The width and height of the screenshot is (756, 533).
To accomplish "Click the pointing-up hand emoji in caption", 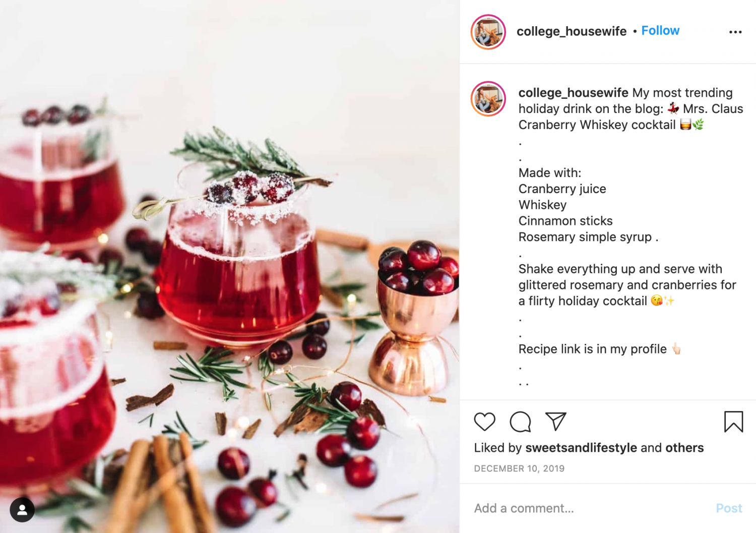I will click(x=676, y=348).
